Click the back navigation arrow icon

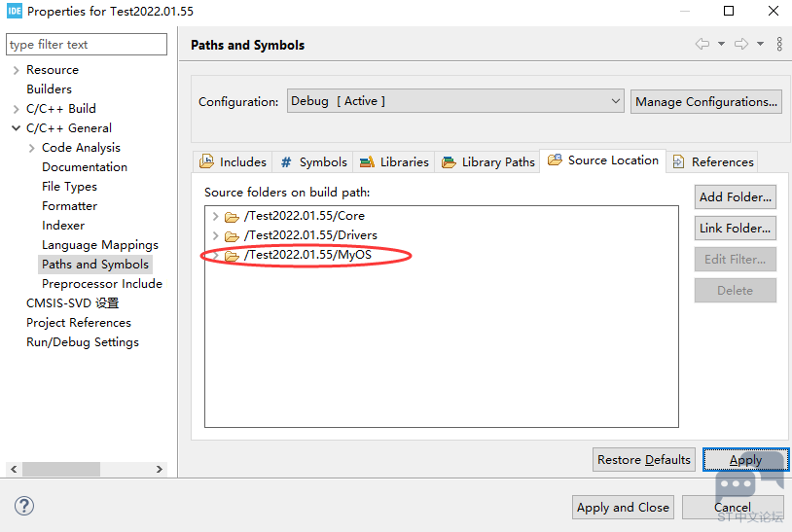pyautogui.click(x=702, y=45)
